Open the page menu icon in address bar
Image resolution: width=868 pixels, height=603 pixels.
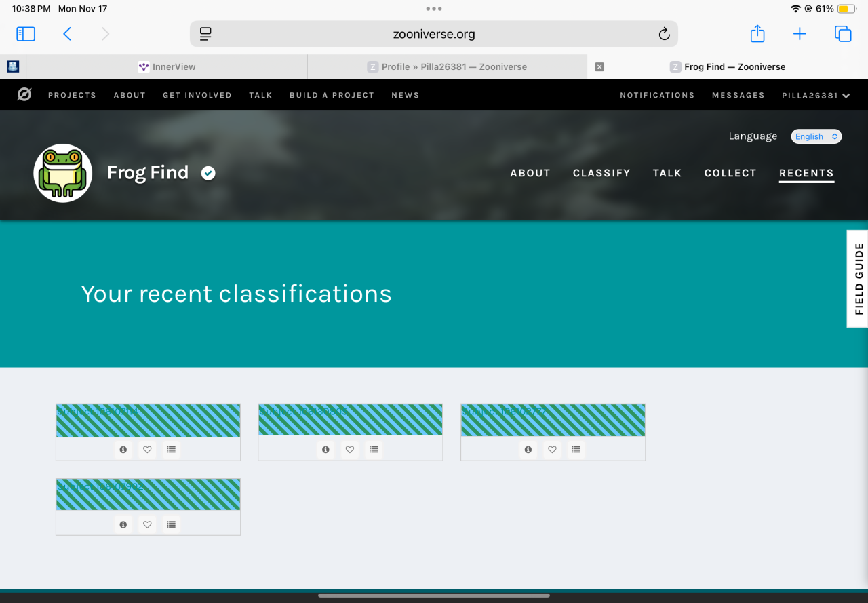(206, 34)
